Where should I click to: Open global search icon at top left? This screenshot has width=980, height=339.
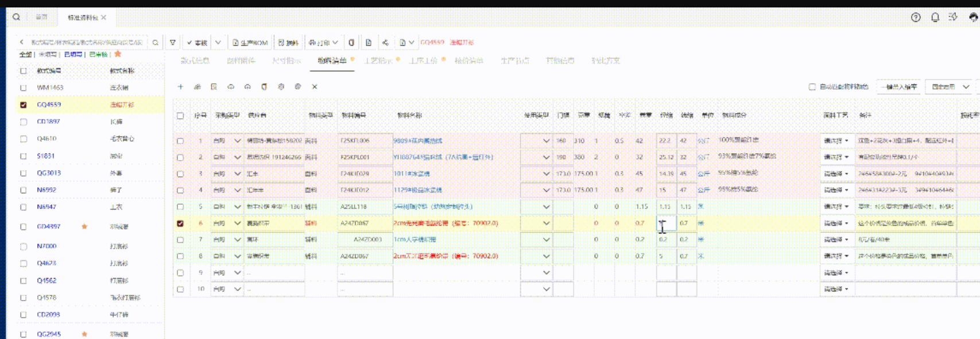tap(16, 17)
